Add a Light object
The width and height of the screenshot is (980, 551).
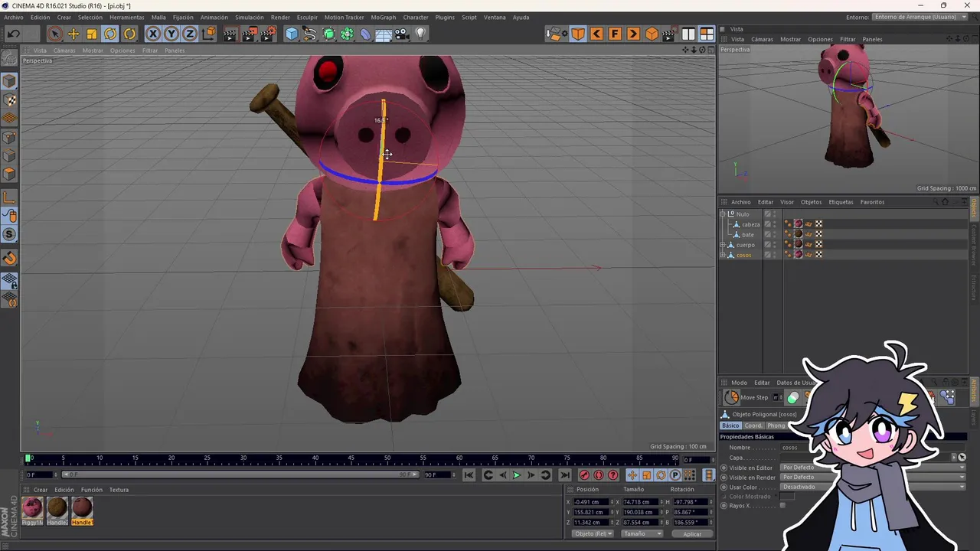420,34
